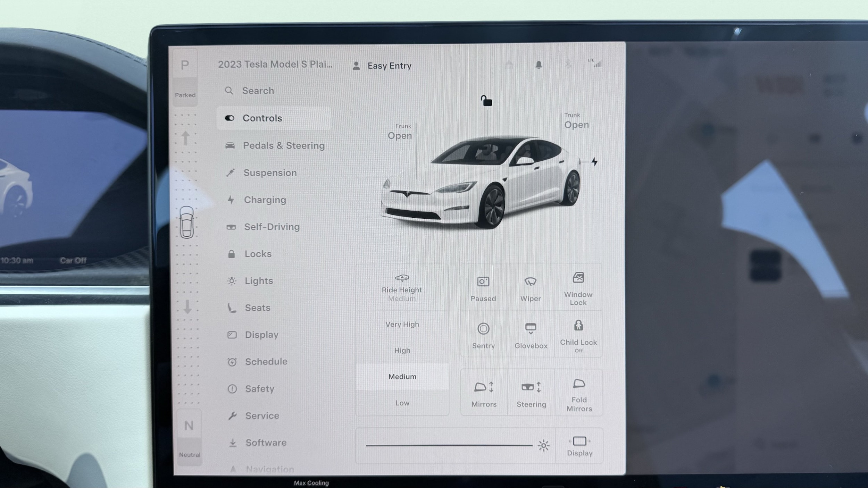This screenshot has width=868, height=488.
Task: Adjust Steering wheel position button
Action: point(531,393)
